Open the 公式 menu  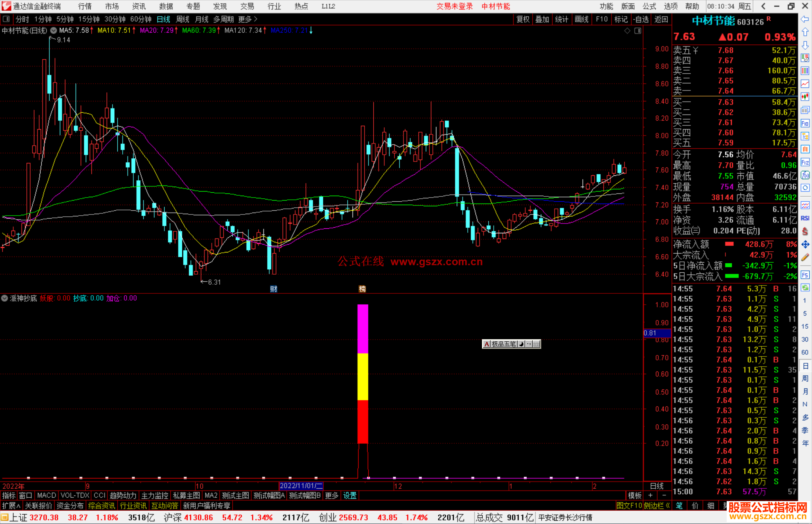(x=649, y=6)
